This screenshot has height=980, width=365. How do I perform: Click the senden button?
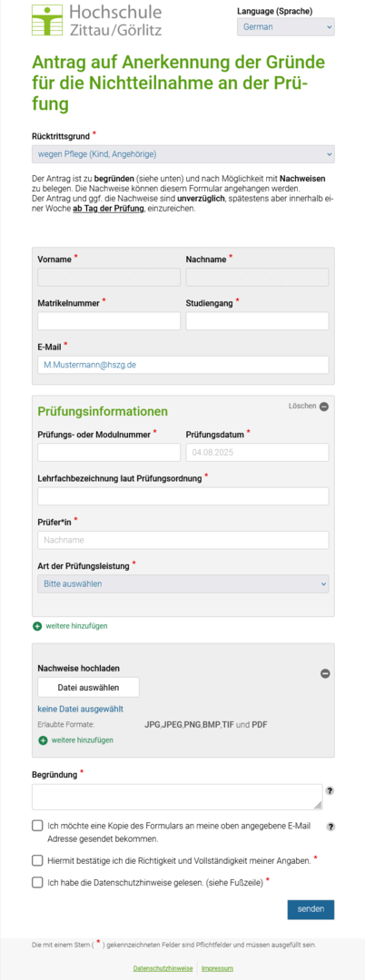(311, 909)
